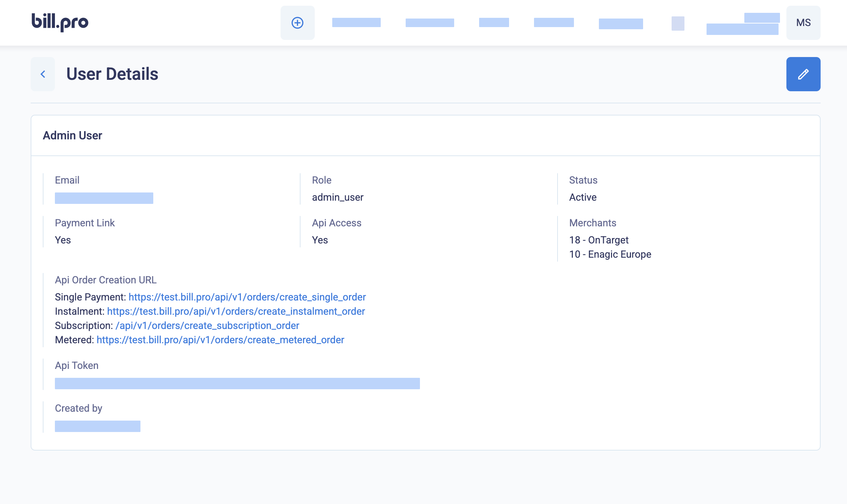This screenshot has width=847, height=504.
Task: Edit user with the pencil button
Action: point(803,74)
